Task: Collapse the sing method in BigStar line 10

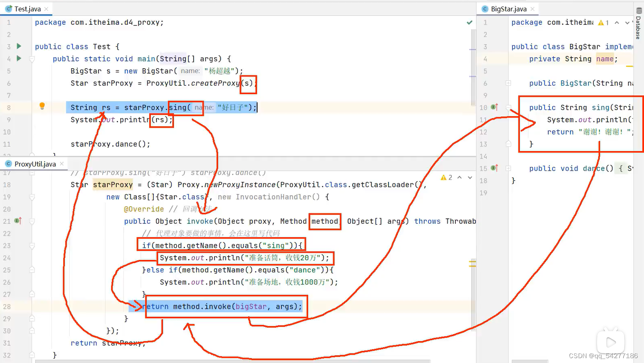Action: point(509,108)
